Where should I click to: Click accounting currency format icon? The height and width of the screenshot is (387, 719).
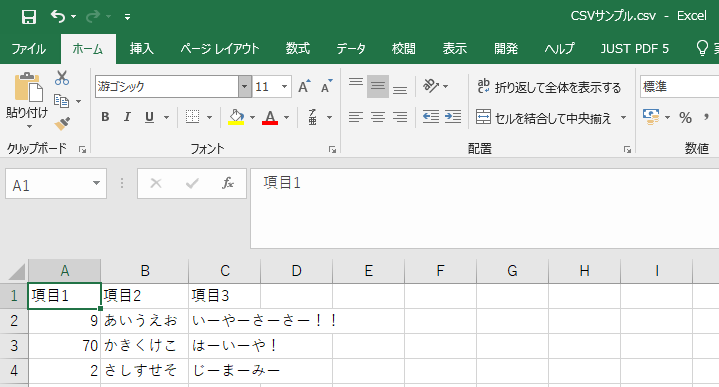651,117
